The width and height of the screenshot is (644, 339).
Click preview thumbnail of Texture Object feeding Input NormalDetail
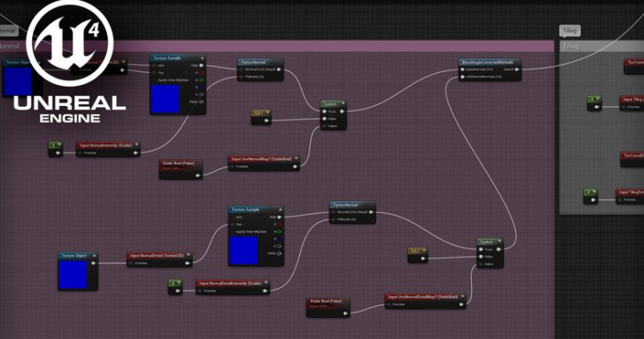coord(73,275)
